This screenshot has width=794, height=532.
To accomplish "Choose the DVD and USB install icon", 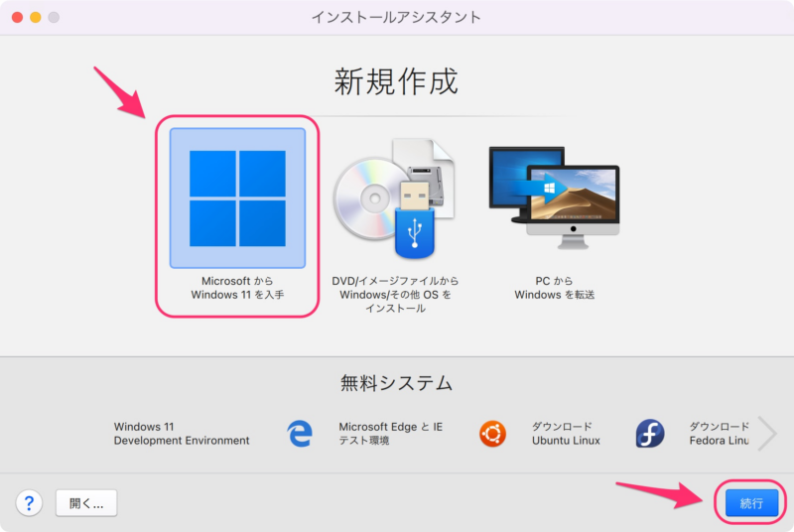I will click(394, 198).
